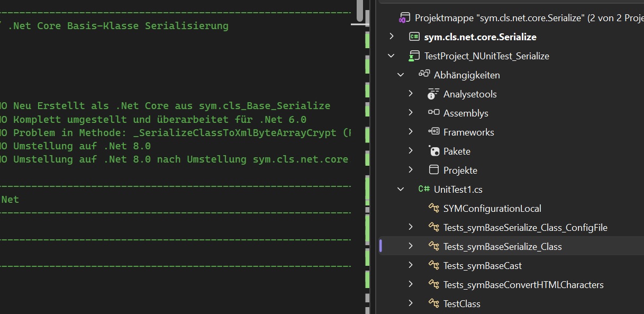644x314 pixels.
Task: Expand the Tests_symBaseSerialize_Class_ConfigFile node
Action: coord(410,227)
